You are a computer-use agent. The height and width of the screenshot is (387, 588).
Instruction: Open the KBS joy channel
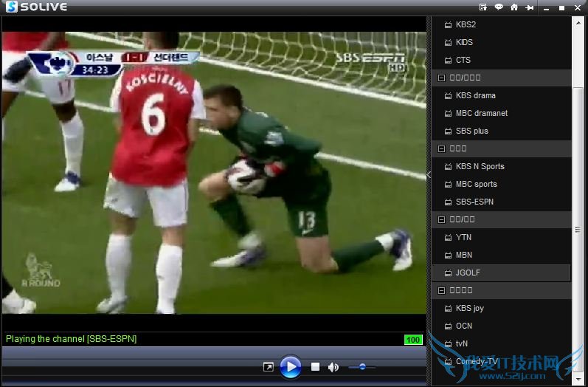[501, 308]
